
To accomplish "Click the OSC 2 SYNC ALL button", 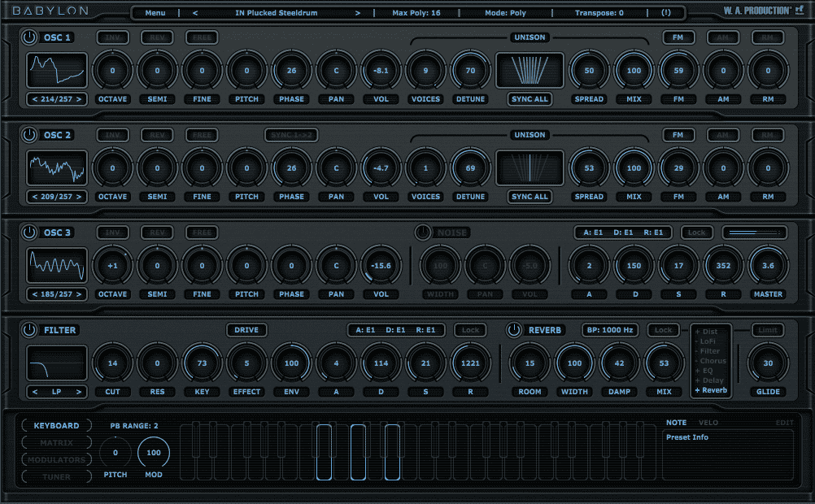I will pos(530,197).
